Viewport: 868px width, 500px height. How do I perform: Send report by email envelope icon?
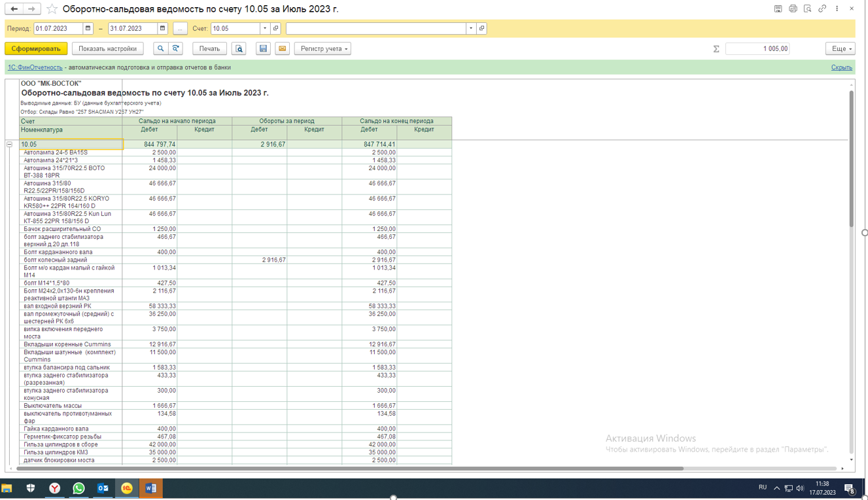[x=282, y=48]
